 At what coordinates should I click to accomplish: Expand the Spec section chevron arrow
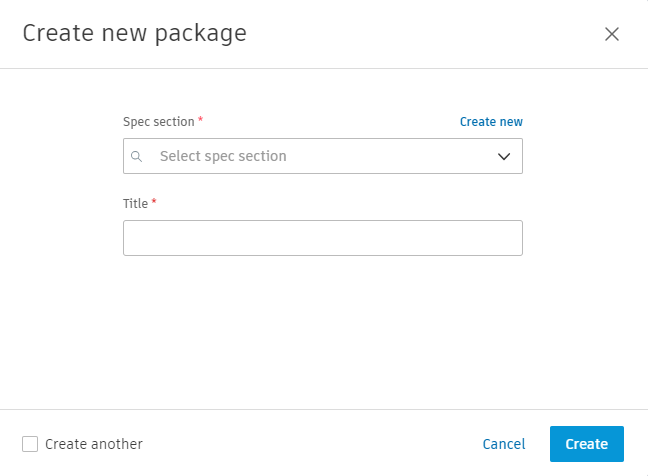[504, 157]
